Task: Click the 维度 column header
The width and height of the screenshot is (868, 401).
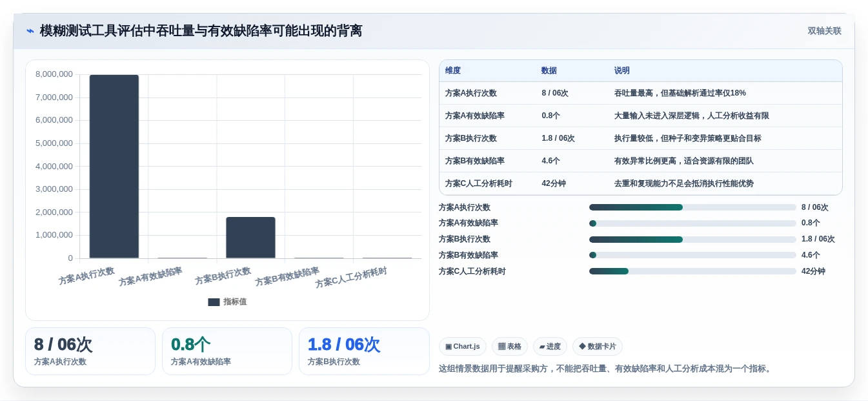Action: point(453,70)
